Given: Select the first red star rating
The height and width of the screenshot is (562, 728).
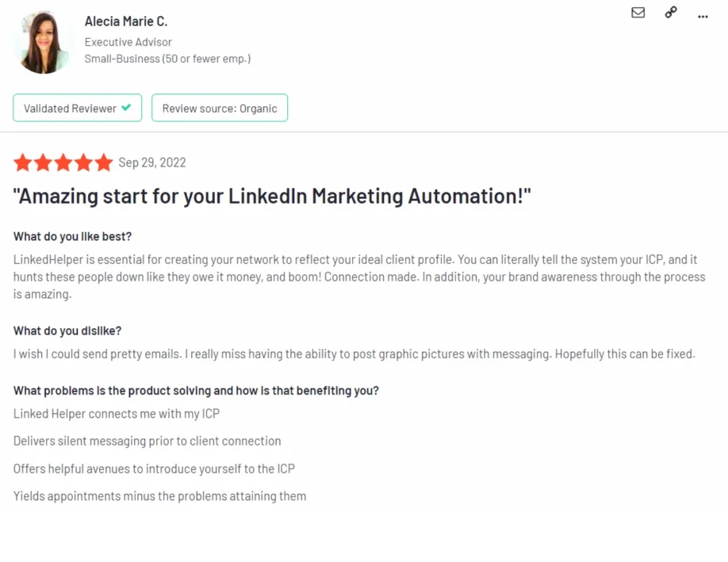Looking at the screenshot, I should (x=23, y=162).
